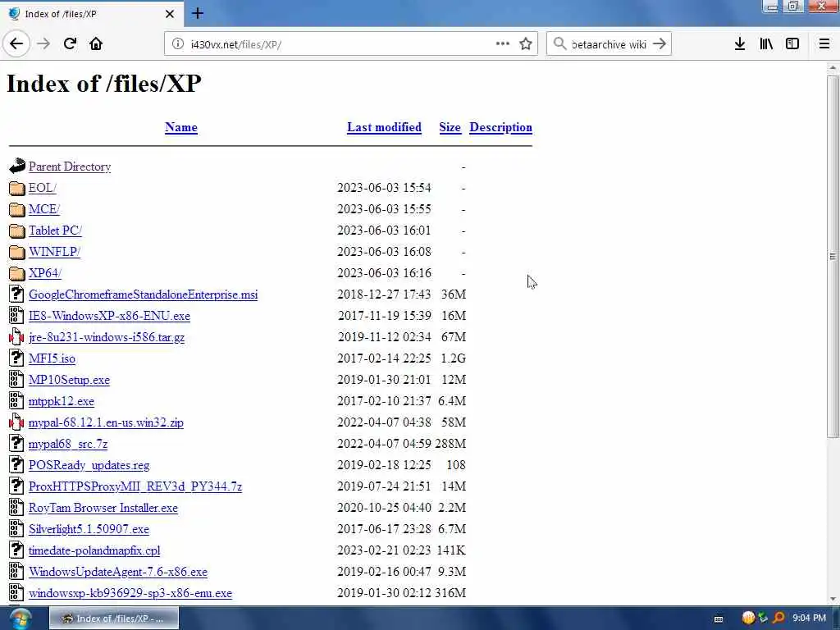Open the EOL/ folder link
The width and height of the screenshot is (840, 630).
[43, 188]
